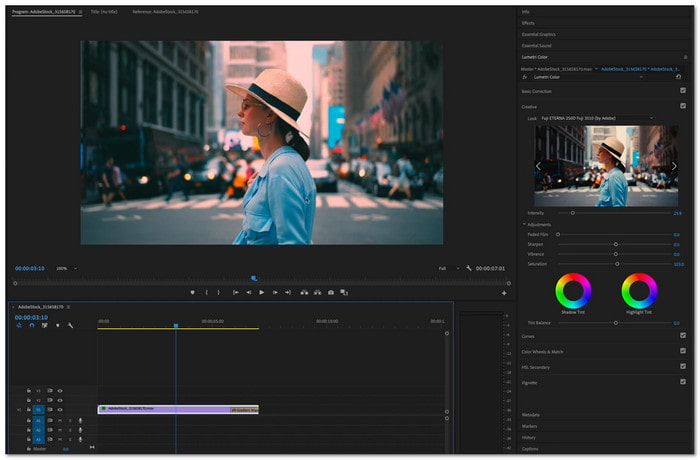Viewport: 700px width, 460px height.
Task: Toggle track V1 output eye icon
Action: (x=60, y=410)
